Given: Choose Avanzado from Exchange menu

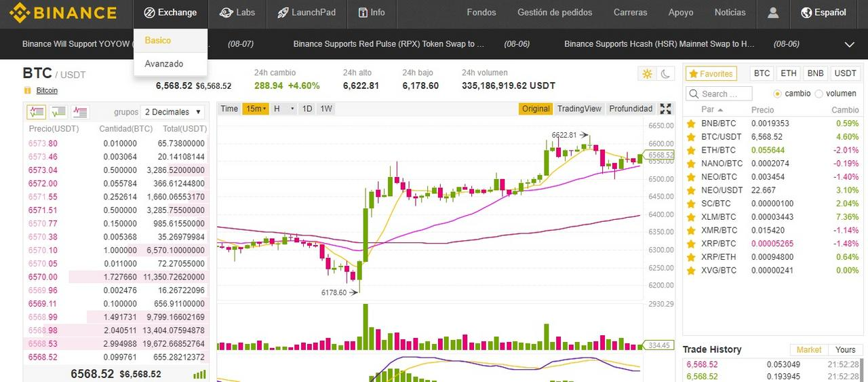Looking at the screenshot, I should coord(163,64).
